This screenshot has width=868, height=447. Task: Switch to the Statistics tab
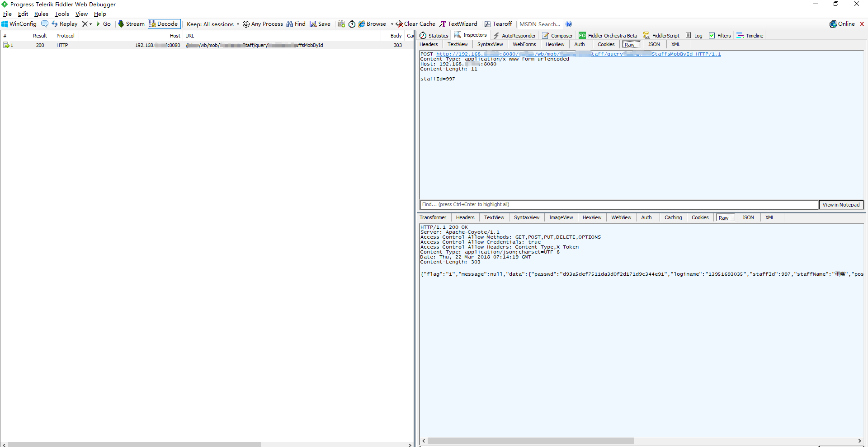[434, 36]
